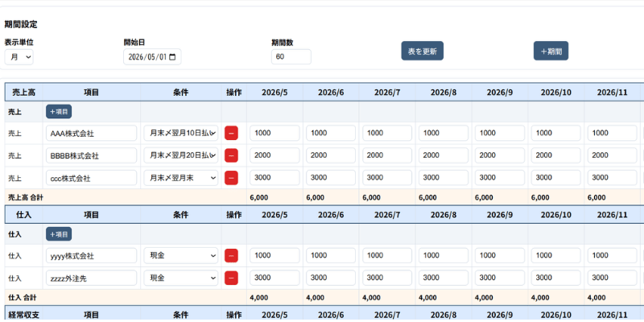Viewport: 644px width, 322px height.
Task: Click ccc株式会社 amount for 2026/5
Action: [x=275, y=178]
